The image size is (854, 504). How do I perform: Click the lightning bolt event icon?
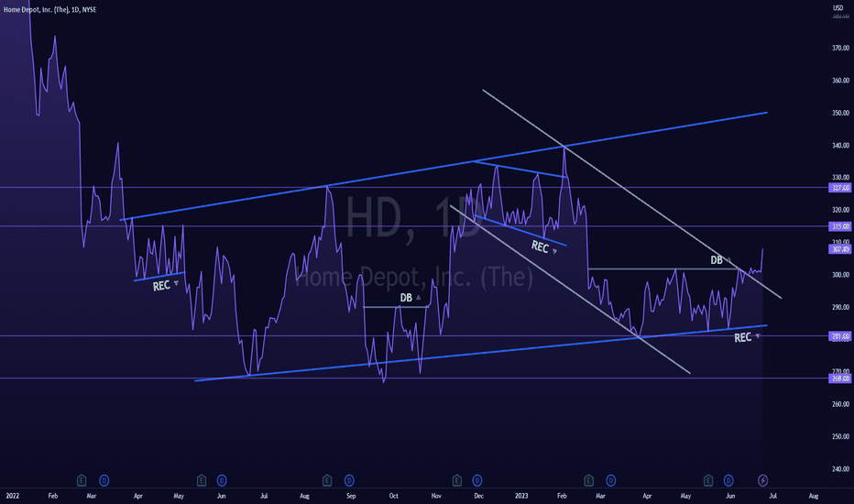[763, 480]
